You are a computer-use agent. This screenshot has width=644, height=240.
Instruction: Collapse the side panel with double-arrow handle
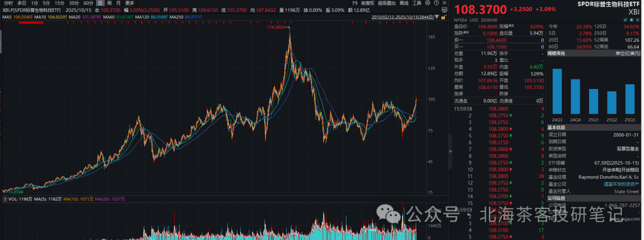[x=451, y=151]
